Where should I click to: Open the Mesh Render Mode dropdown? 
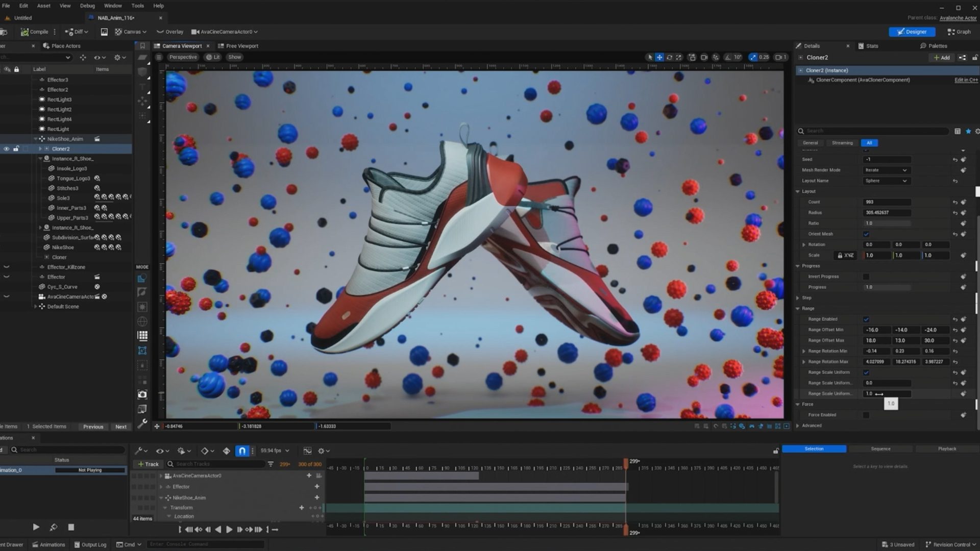[x=886, y=170]
